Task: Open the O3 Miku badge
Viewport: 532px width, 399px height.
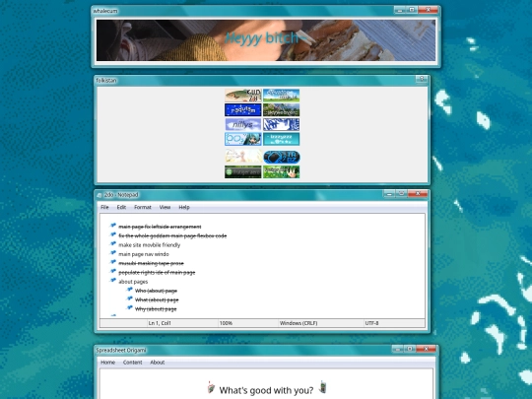Action: pyautogui.click(x=243, y=139)
